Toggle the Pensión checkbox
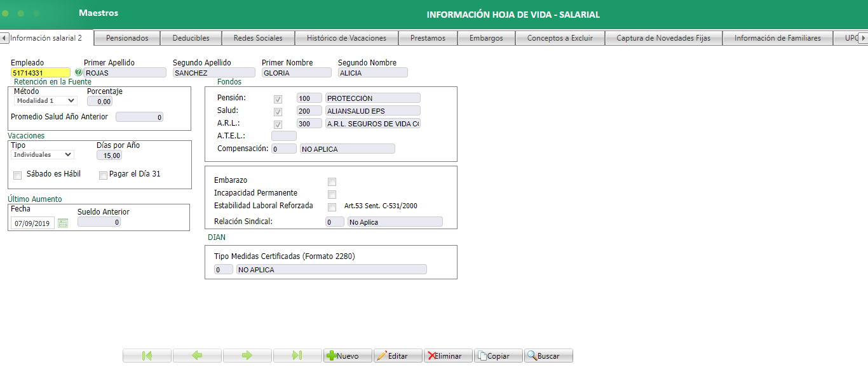 (x=278, y=99)
